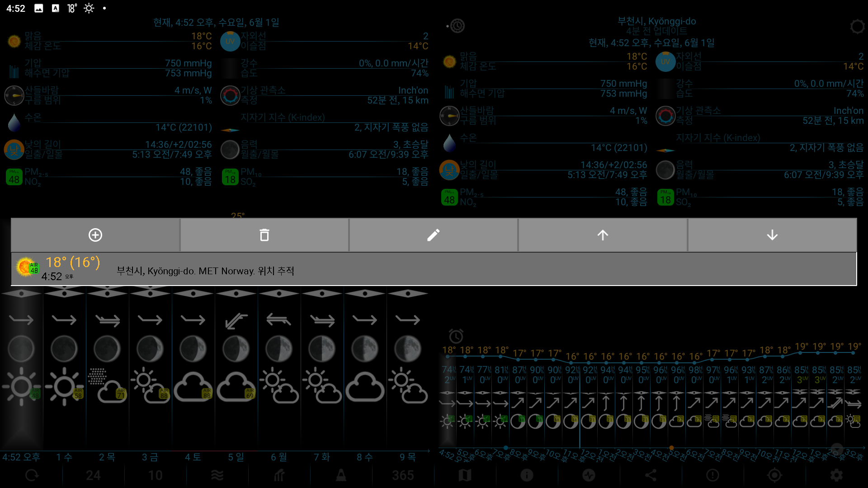This screenshot has height=488, width=868.
Task: Click the refresh icon in the bottom toolbar
Action: 32,475
